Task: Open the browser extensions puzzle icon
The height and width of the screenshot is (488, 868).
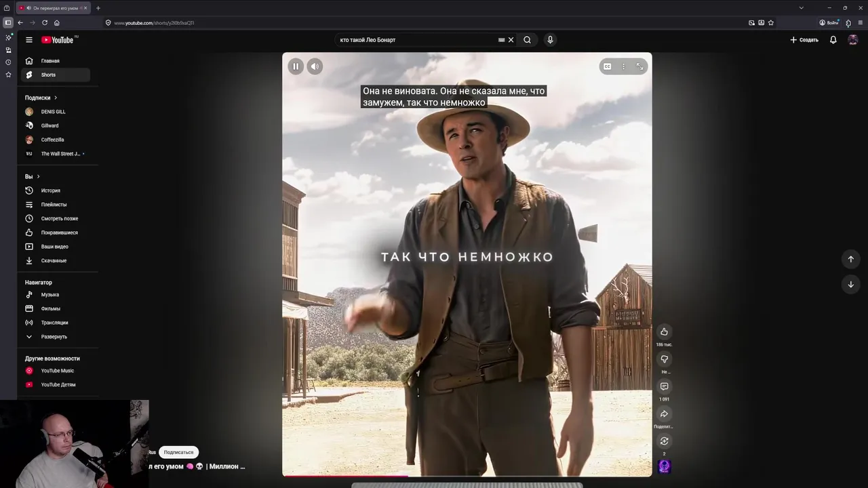Action: tap(848, 22)
